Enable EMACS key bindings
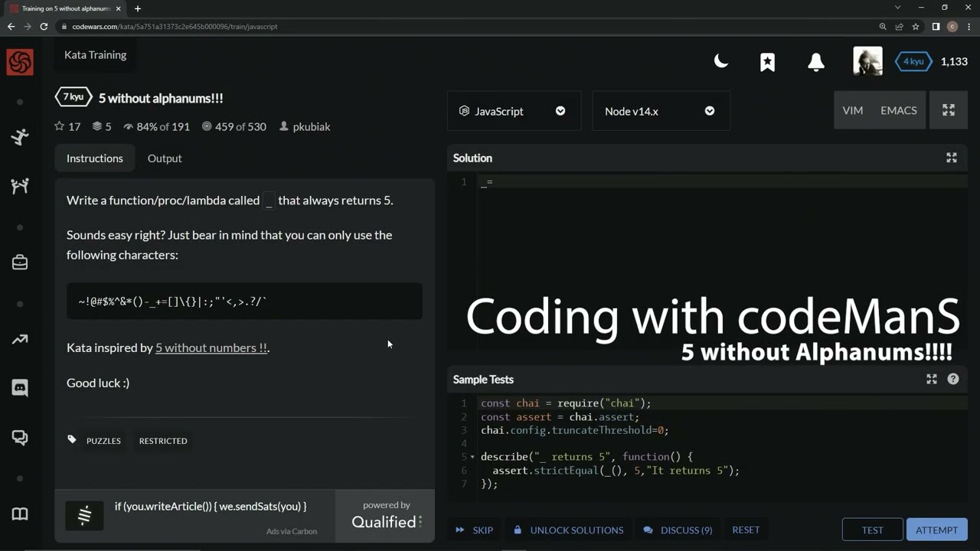 [899, 110]
